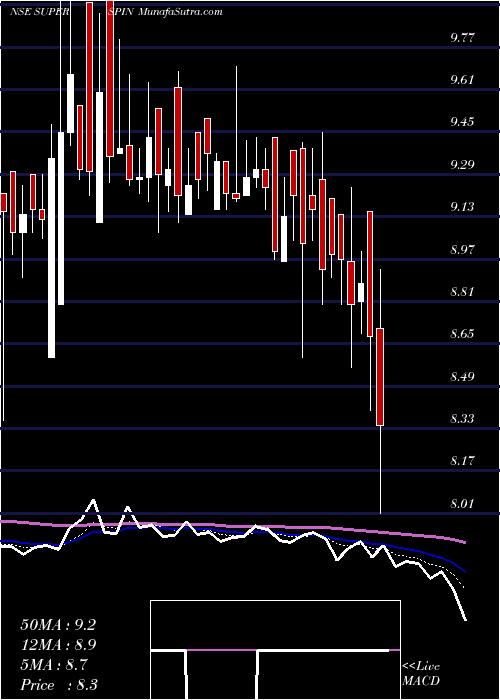Click the 8.17 price axis label
Screen dimensions: 500x700
point(462,461)
